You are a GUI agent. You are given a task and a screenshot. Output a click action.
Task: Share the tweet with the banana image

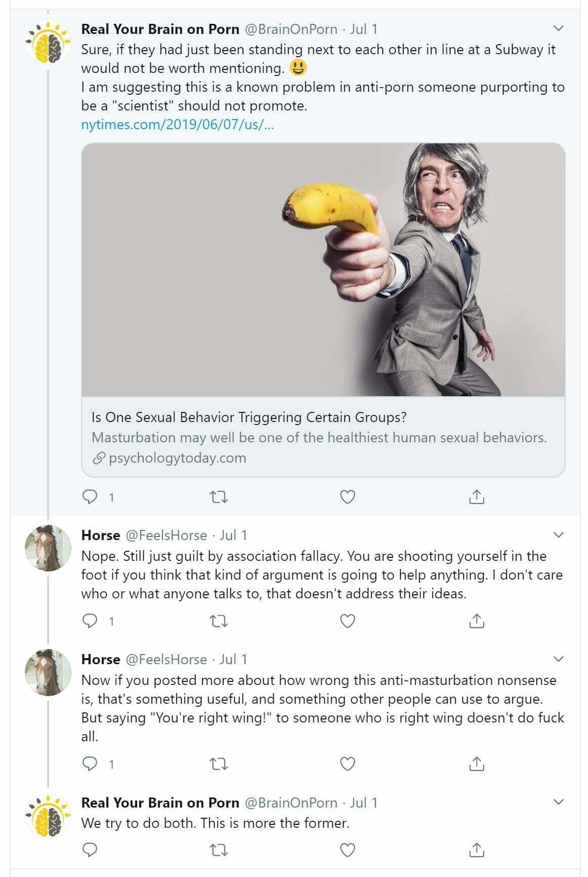(477, 497)
